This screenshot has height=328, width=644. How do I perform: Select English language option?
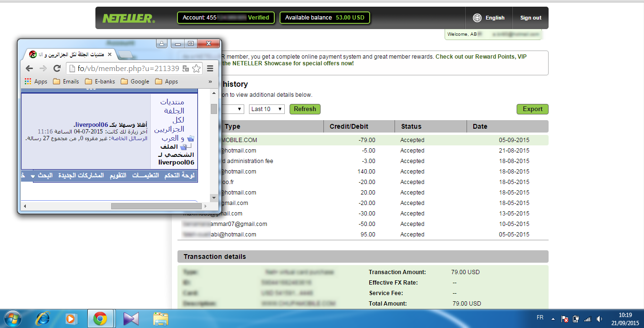point(495,18)
